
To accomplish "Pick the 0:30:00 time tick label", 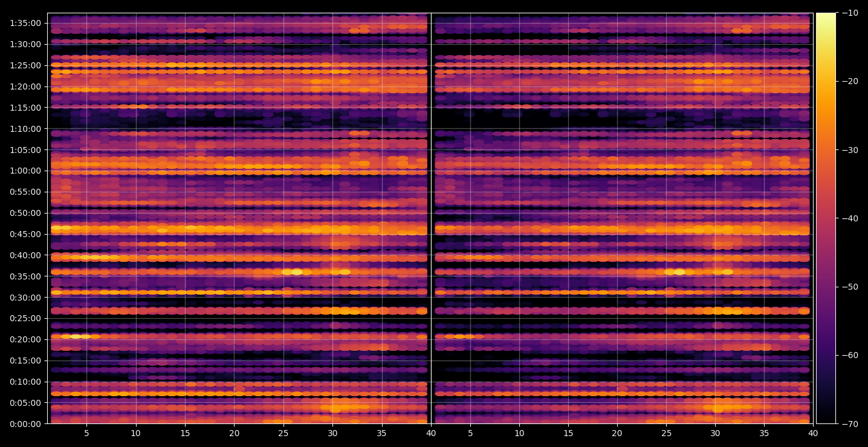I will (25, 298).
